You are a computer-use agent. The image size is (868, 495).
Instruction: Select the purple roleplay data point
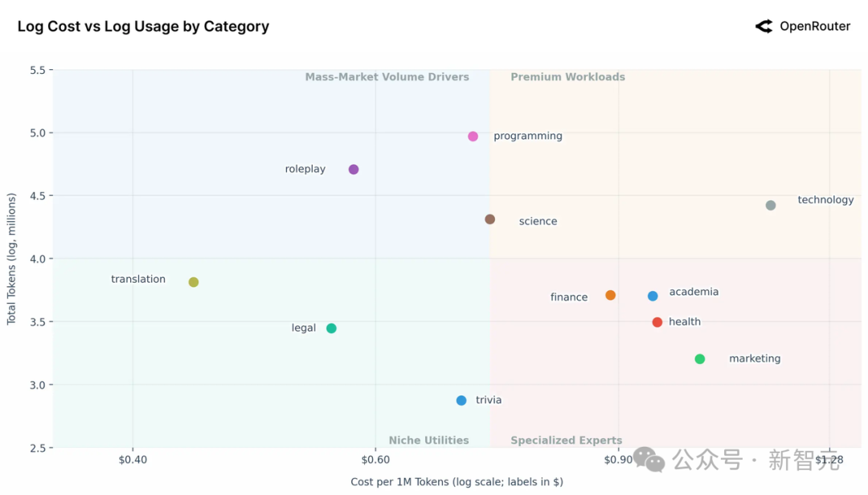354,170
